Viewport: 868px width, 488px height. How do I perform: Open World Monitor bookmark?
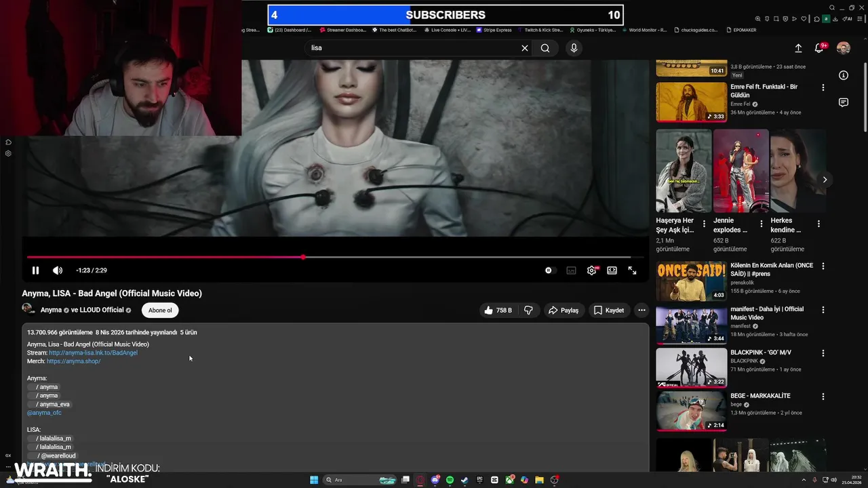point(644,30)
